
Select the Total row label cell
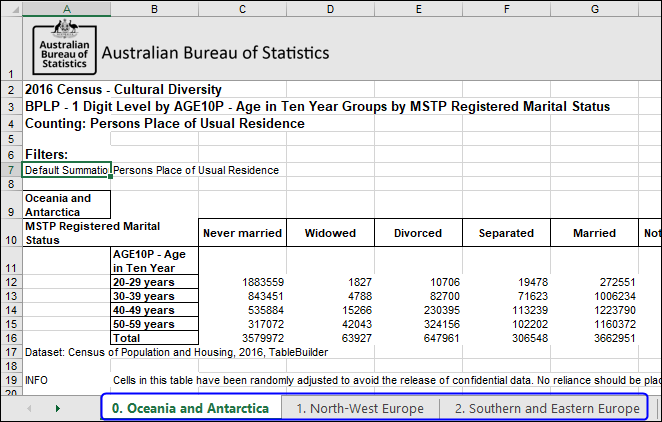click(154, 338)
